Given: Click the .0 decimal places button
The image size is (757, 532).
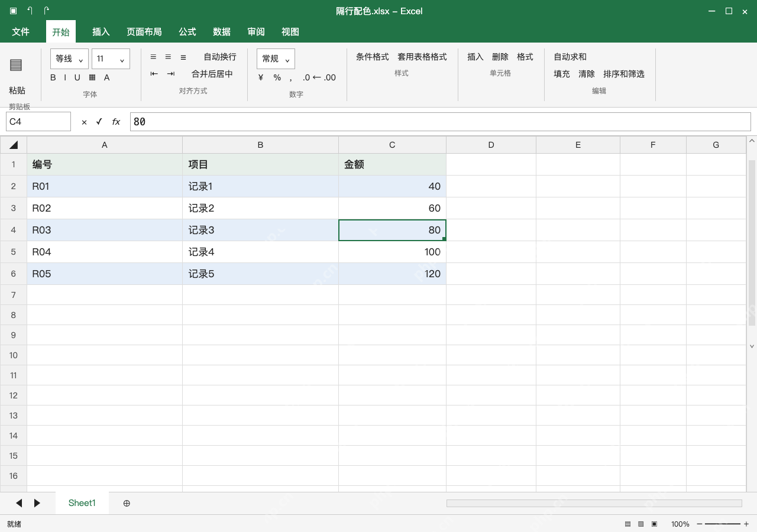Looking at the screenshot, I should (306, 77).
